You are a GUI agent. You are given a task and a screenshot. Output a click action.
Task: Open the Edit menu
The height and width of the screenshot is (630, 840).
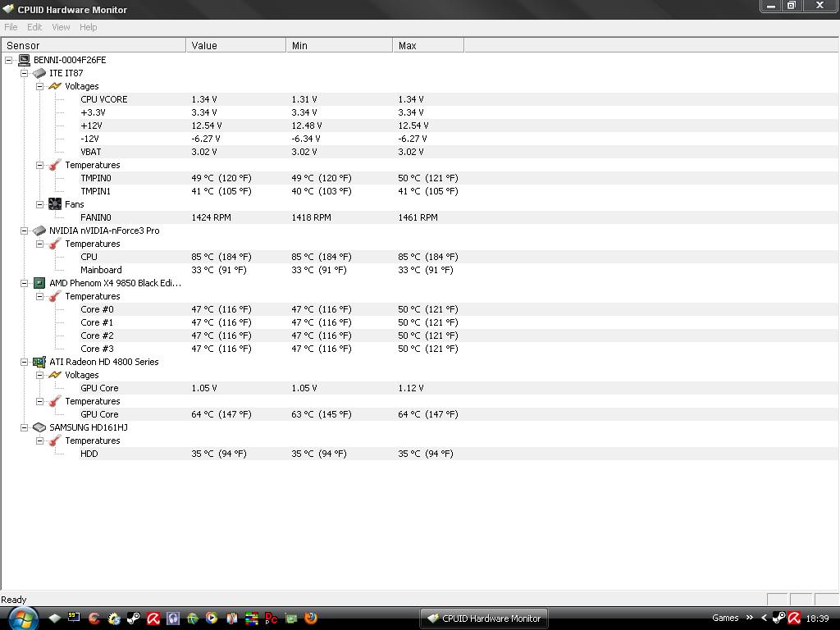[x=34, y=27]
